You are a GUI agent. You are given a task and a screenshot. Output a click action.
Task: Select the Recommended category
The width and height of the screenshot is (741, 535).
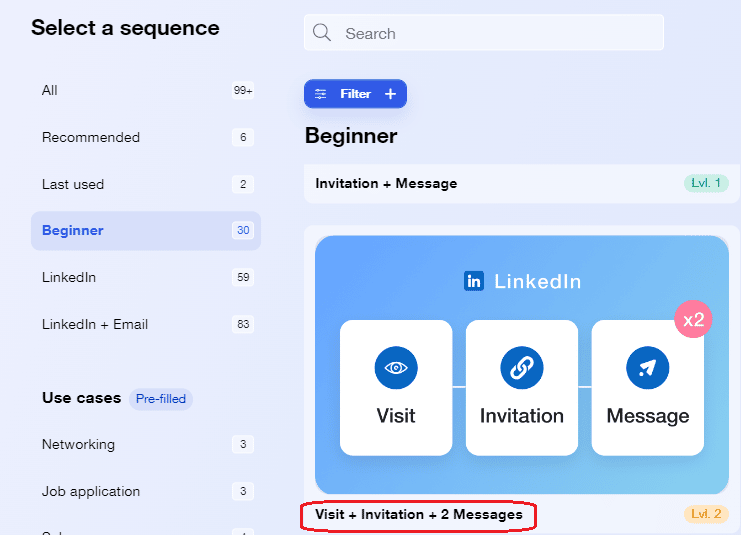tap(146, 138)
